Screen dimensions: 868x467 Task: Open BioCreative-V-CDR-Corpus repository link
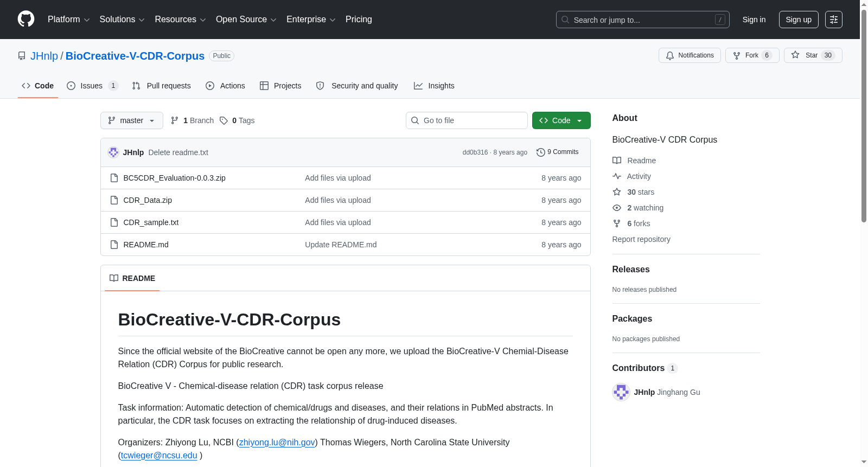135,56
